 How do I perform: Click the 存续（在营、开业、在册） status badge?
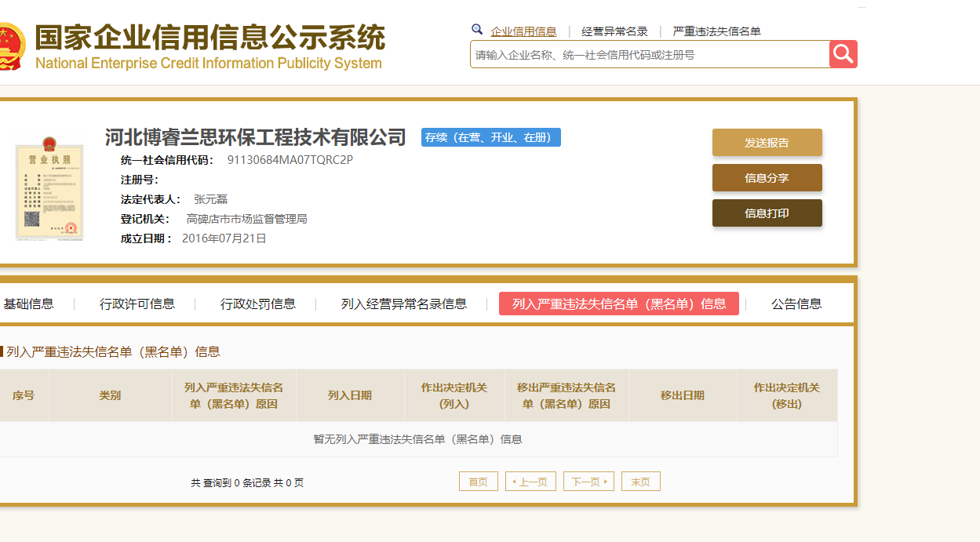coord(491,137)
